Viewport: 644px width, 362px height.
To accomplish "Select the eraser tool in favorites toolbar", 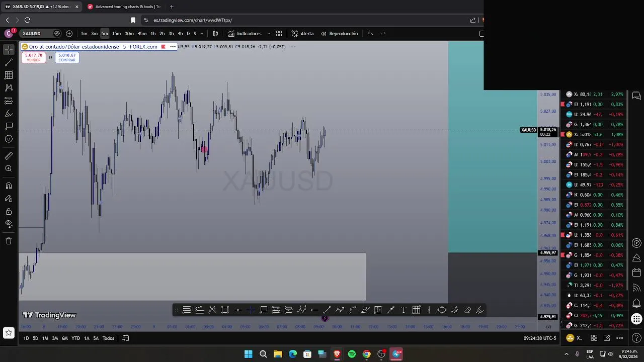I will pyautogui.click(x=467, y=310).
